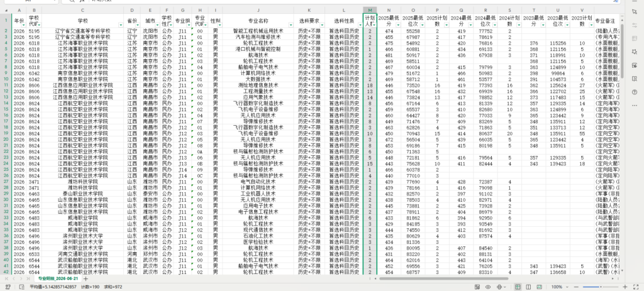This screenshot has width=644, height=291.
Task: Toggle fullscreen icon at status bar right end
Action: pyautogui.click(x=636, y=287)
